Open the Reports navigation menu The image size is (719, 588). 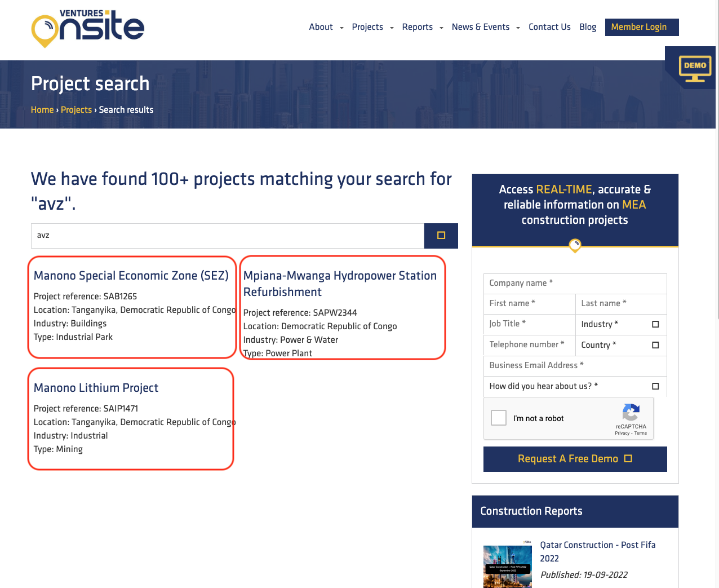click(x=422, y=27)
